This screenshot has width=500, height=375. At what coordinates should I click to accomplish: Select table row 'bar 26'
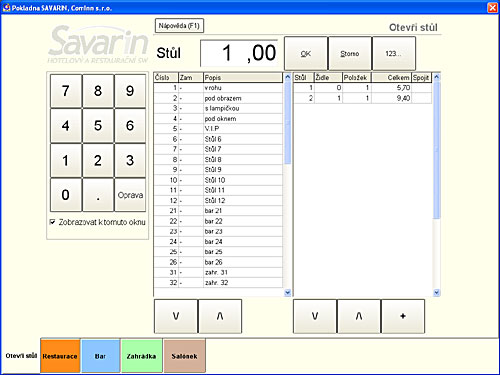coord(218,262)
